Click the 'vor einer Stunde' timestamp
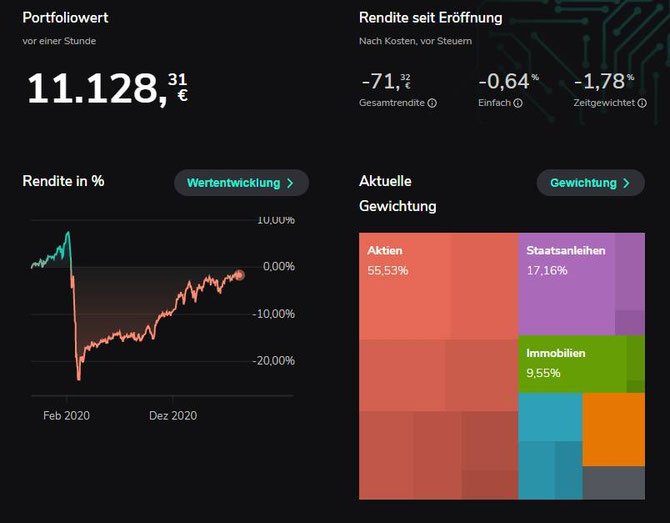The image size is (670, 523). pos(59,41)
